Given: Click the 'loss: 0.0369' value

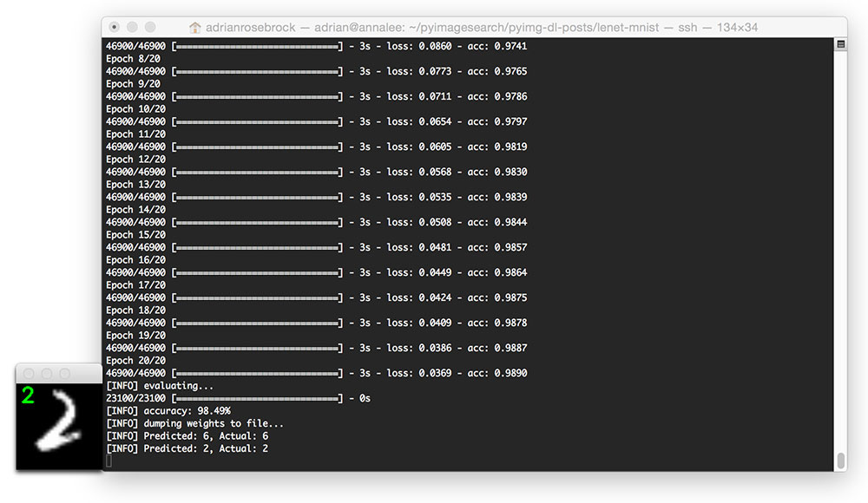Looking at the screenshot, I should point(419,373).
